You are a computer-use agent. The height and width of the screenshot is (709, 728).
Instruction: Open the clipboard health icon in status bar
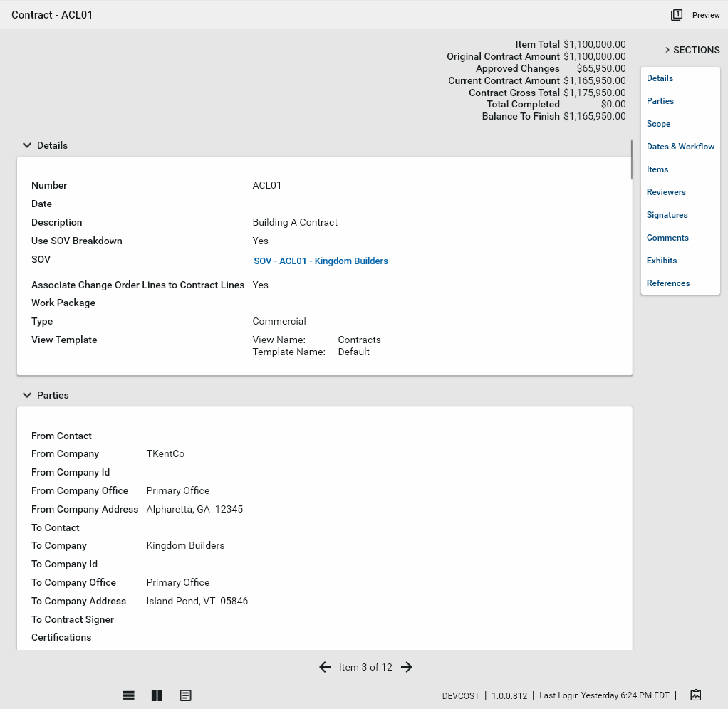[x=696, y=695]
